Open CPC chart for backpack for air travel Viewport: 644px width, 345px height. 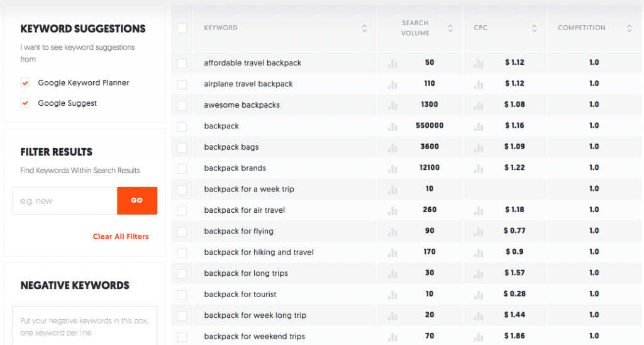pyautogui.click(x=479, y=210)
